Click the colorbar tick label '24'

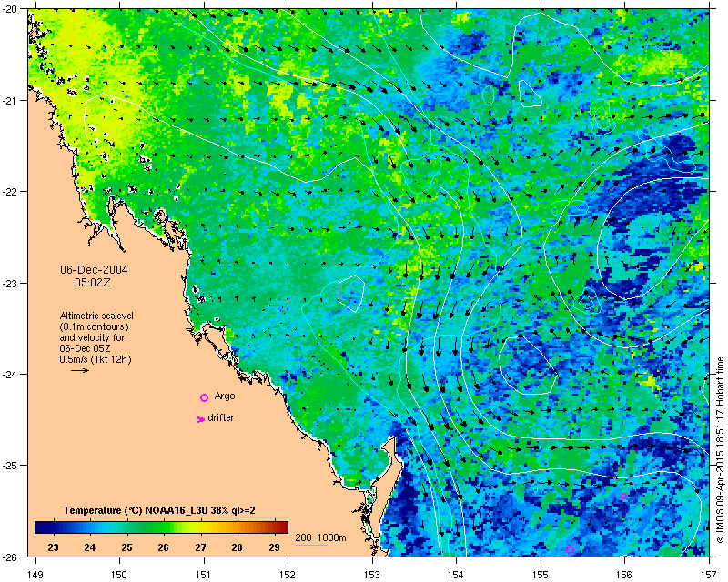tap(89, 547)
